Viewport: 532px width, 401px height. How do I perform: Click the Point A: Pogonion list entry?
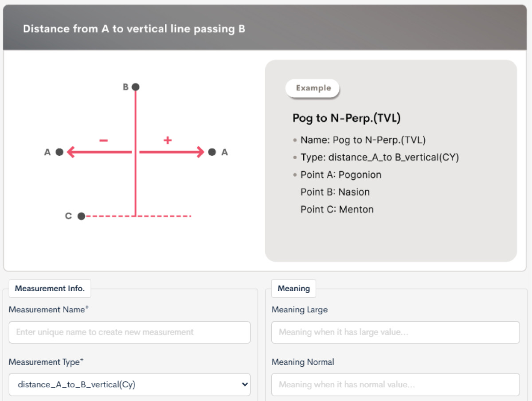[340, 175]
